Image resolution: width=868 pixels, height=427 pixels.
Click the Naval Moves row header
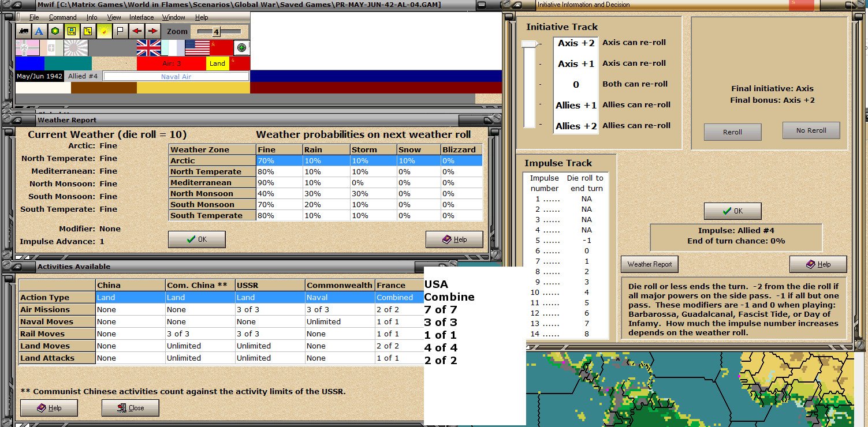click(57, 321)
